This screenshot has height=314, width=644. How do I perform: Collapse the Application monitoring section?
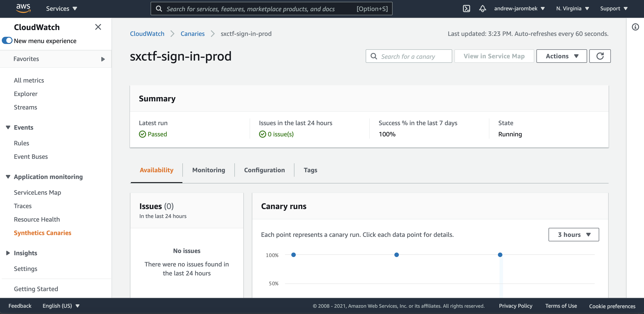8,177
